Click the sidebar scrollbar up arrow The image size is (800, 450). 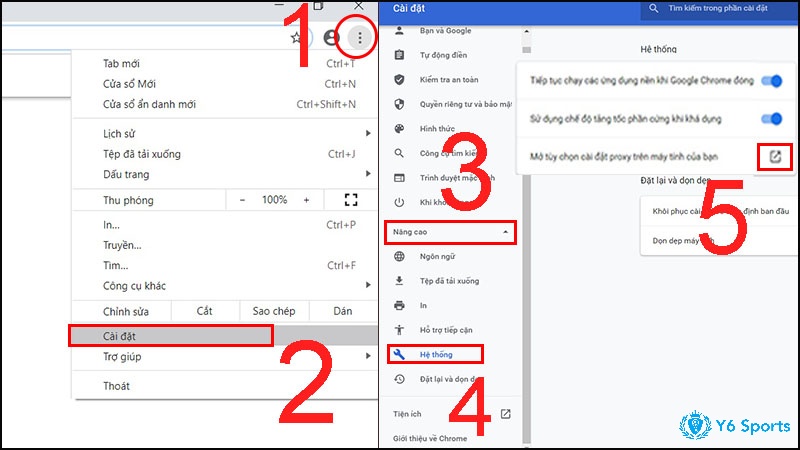(x=527, y=32)
